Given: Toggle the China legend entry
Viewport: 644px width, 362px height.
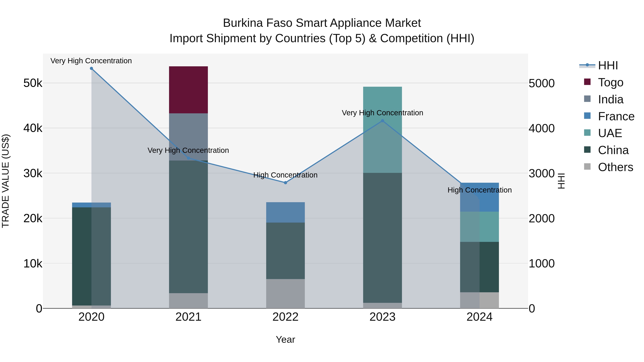Looking at the screenshot, I should click(606, 150).
